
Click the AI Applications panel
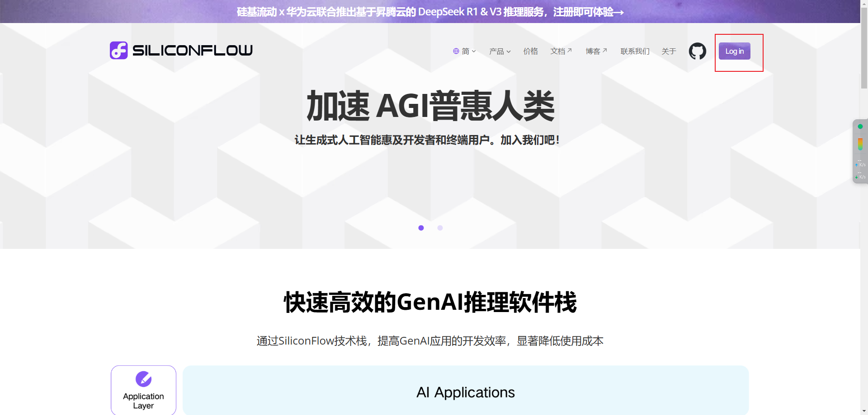(x=466, y=390)
